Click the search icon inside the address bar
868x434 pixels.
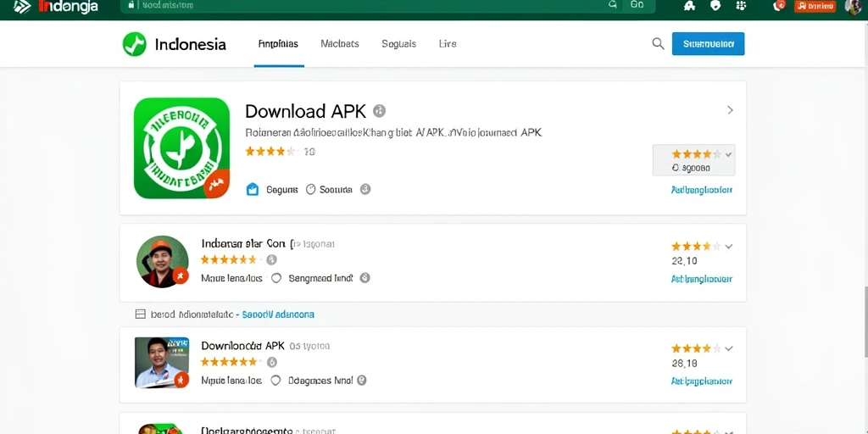pos(613,4)
